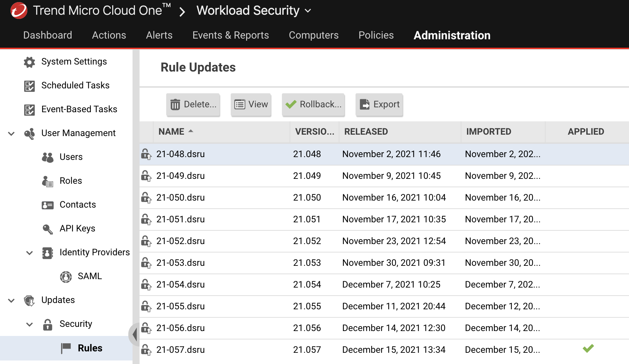The width and height of the screenshot is (629, 364).
Task: Select the 21-055.dsru rule update row
Action: coord(180,306)
